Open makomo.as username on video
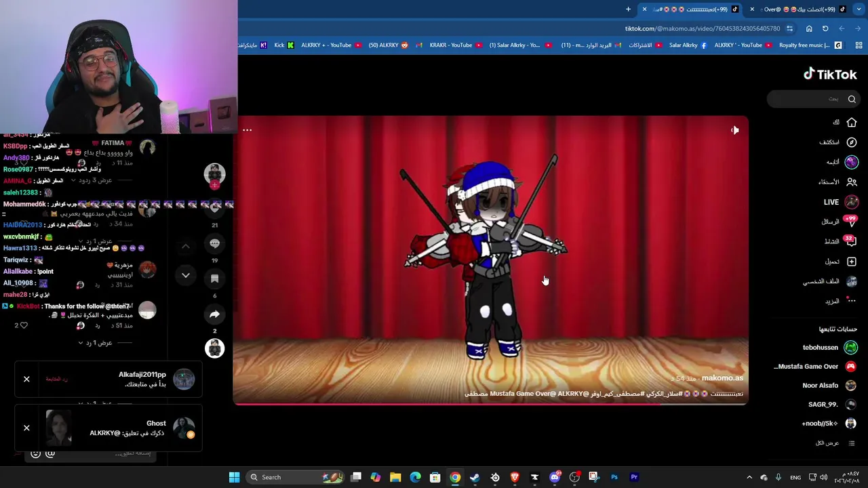 [x=722, y=378]
